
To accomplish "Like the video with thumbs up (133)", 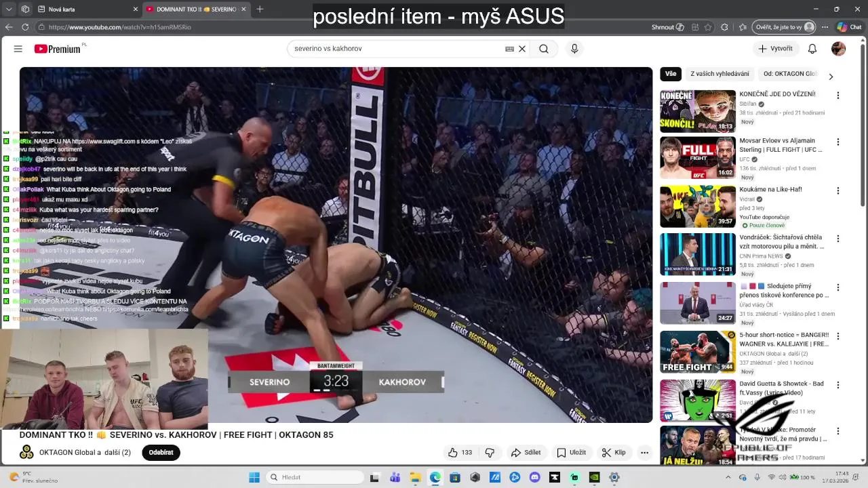I will (460, 453).
